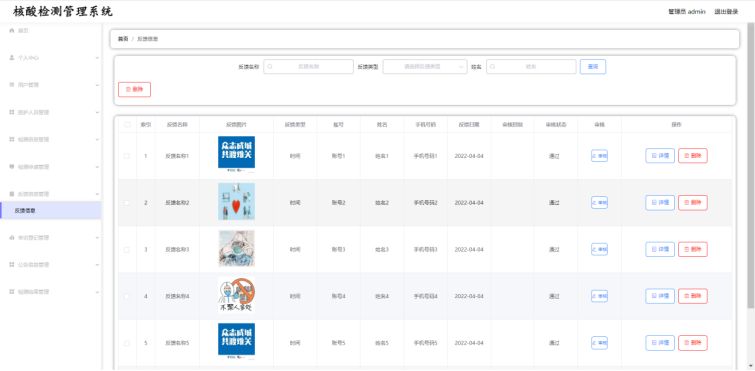This screenshot has width=755, height=371.
Task: Toggle the select-all checkbox in table header
Action: coord(127,125)
